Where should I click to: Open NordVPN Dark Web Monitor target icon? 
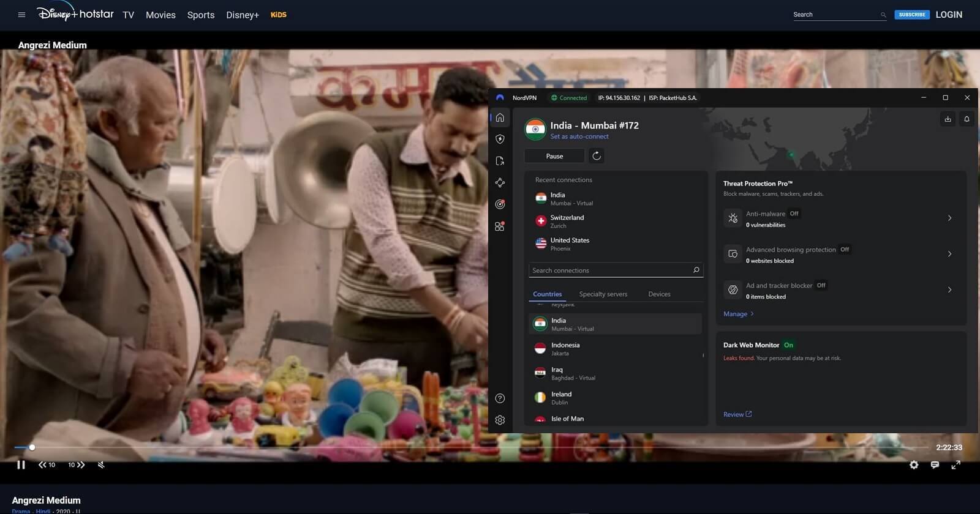[500, 204]
